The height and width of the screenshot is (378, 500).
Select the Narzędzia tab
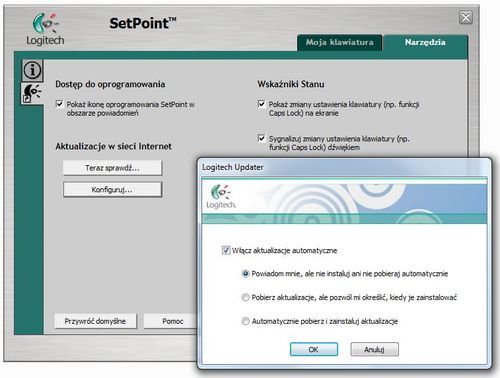(x=425, y=42)
